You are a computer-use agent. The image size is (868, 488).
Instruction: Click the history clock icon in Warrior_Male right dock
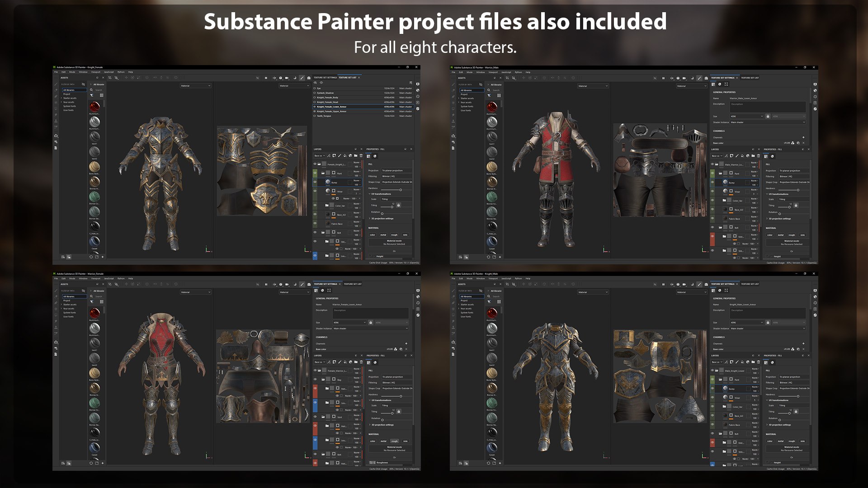pyautogui.click(x=815, y=97)
